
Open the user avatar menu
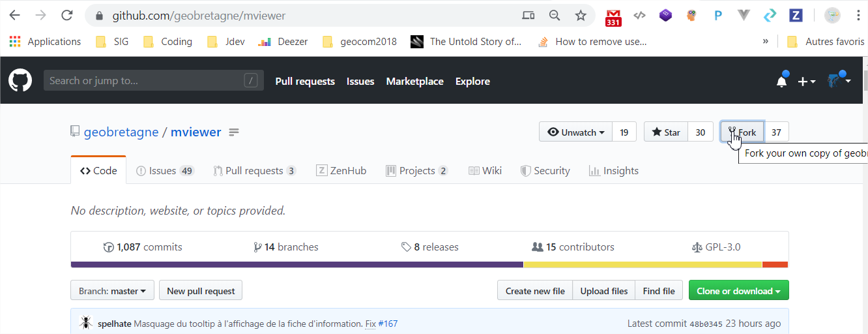pyautogui.click(x=839, y=81)
